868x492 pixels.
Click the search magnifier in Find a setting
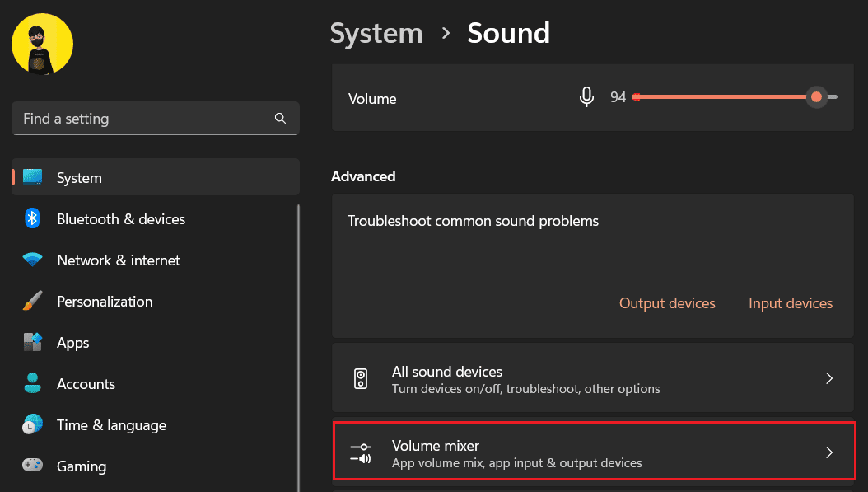click(x=280, y=118)
